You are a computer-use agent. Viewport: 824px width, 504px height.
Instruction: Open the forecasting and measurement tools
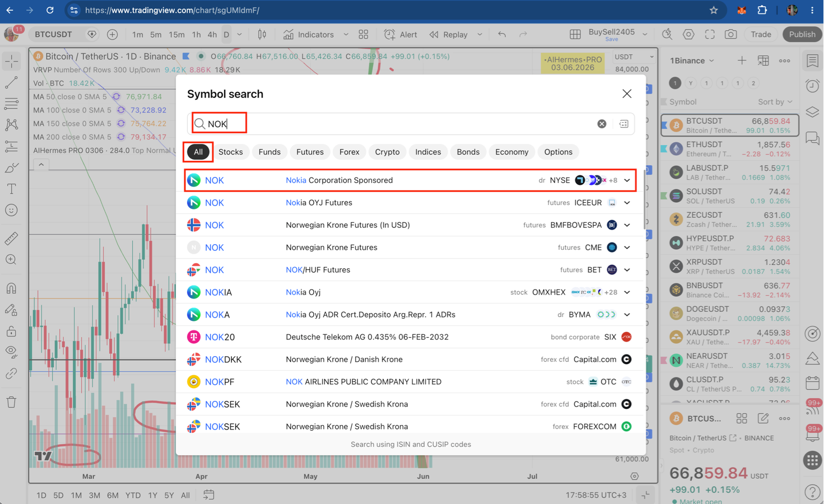click(11, 147)
